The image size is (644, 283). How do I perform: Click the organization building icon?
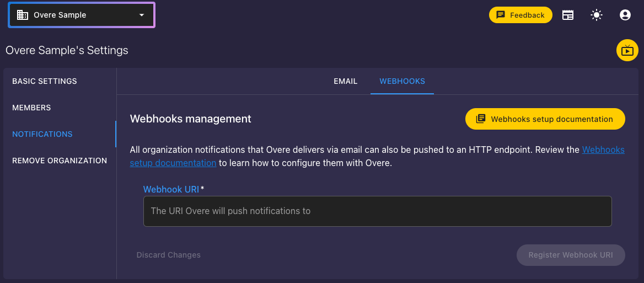click(23, 15)
